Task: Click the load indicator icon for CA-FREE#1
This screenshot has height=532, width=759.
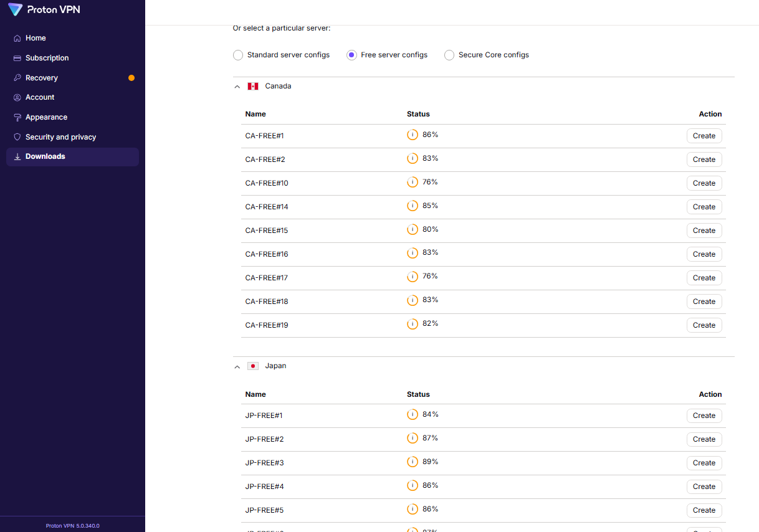Action: (413, 135)
